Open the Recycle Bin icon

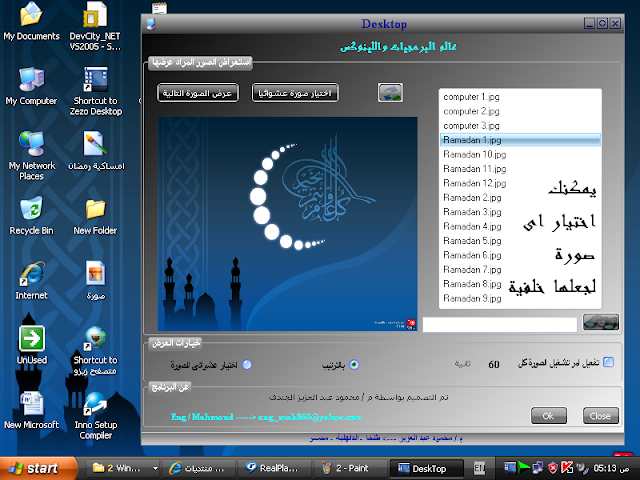pos(31,216)
